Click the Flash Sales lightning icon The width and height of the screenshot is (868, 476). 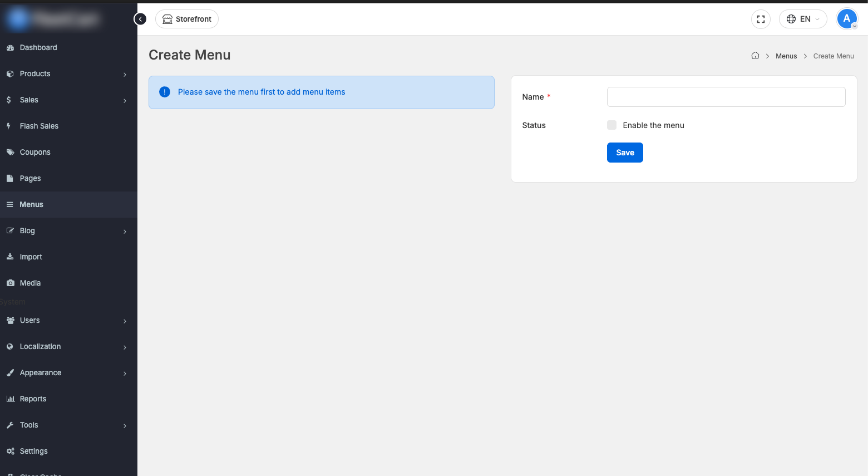point(9,126)
